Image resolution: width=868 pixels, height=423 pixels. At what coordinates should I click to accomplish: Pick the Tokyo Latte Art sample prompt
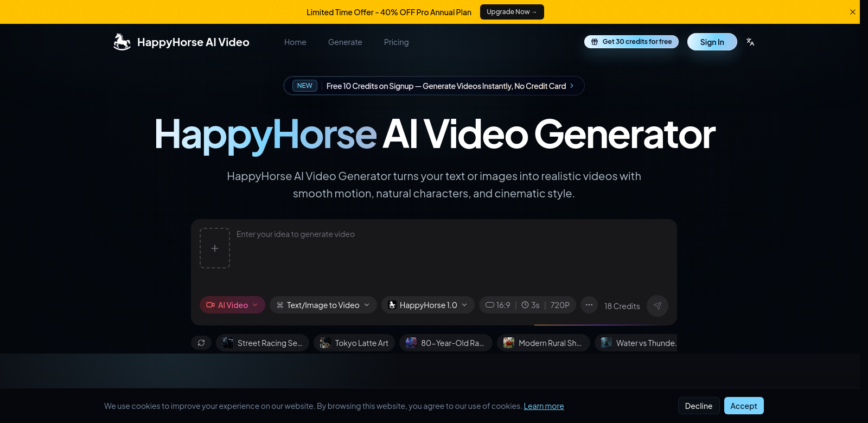coord(354,343)
